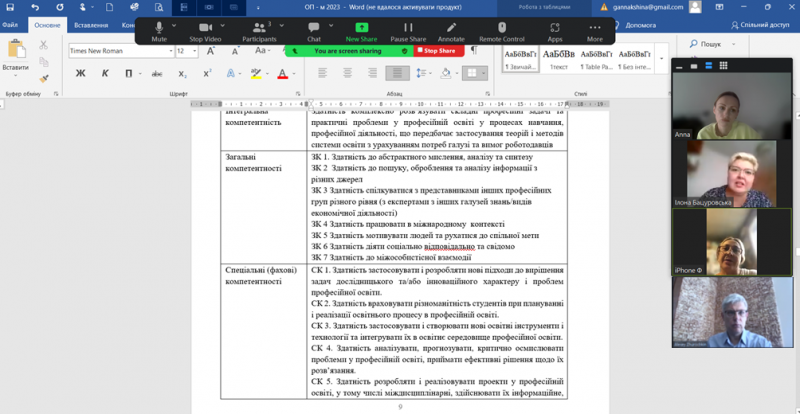Open the font size 12 dropdown
Screen dimensions: 800x414
pyautogui.click(x=195, y=51)
